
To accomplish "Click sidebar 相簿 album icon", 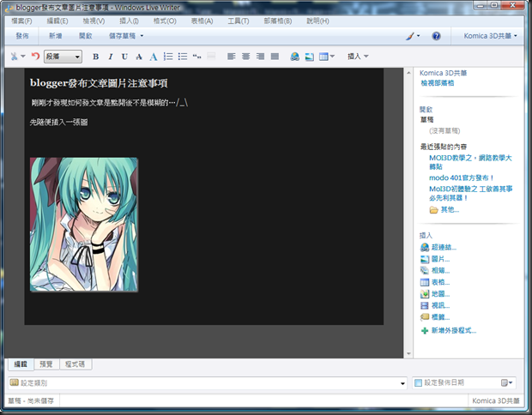I will coord(425,271).
